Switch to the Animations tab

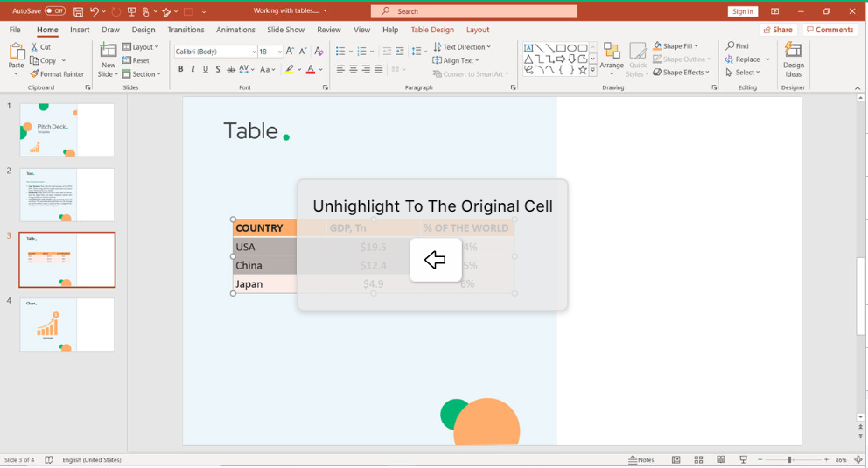coord(236,30)
